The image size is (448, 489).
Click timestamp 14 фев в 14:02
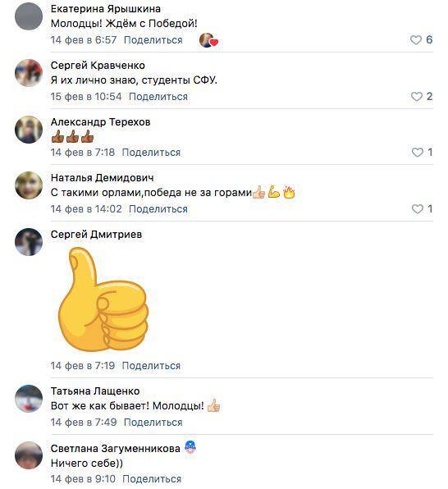[86, 209]
